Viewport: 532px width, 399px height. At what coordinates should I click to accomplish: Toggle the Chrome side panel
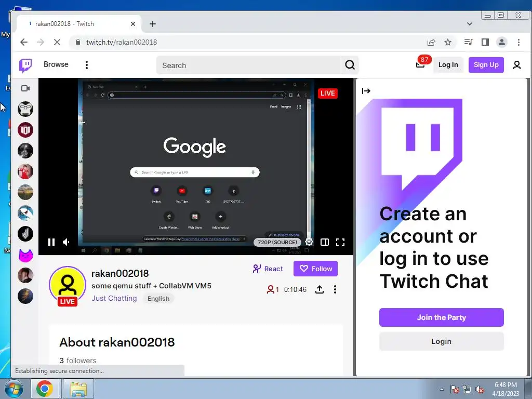tap(485, 42)
